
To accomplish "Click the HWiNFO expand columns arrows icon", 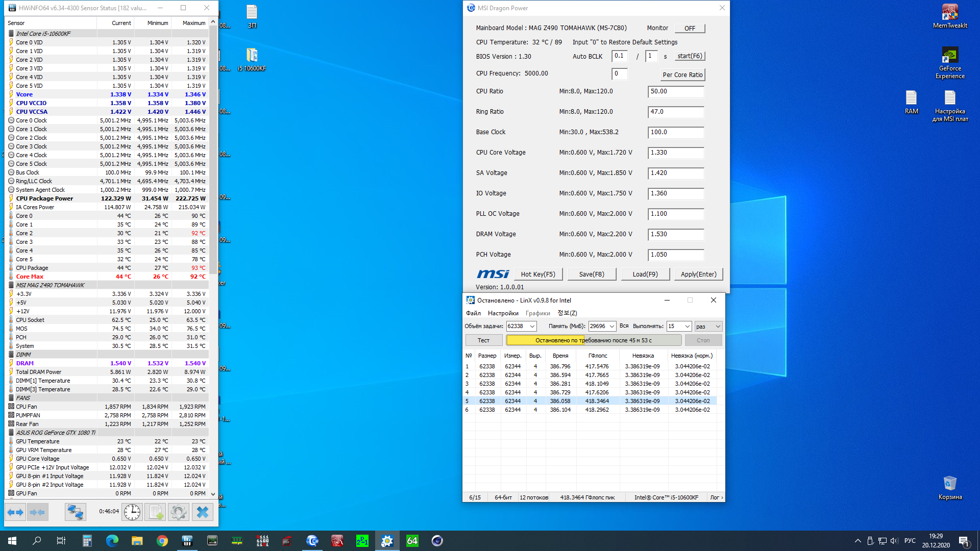I will click(x=15, y=512).
